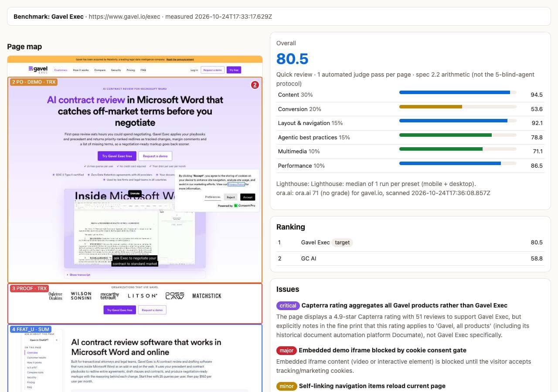This screenshot has width=558, height=392.
Task: Click the benchmark URL https://www.gavel.io/exec
Action: [x=125, y=17]
